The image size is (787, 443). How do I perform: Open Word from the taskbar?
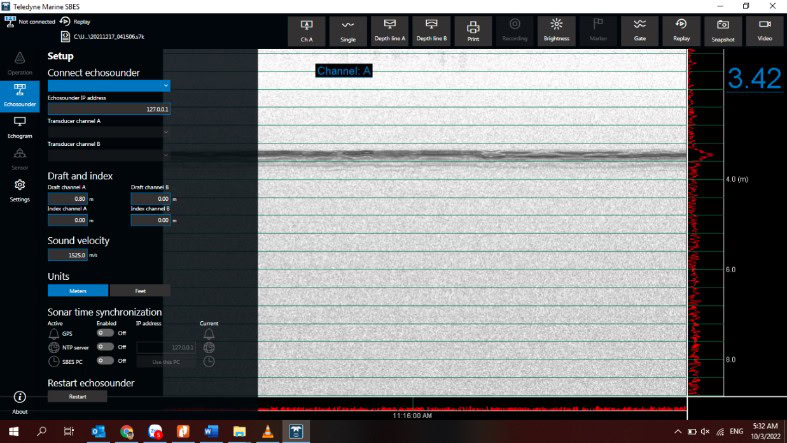pyautogui.click(x=211, y=431)
